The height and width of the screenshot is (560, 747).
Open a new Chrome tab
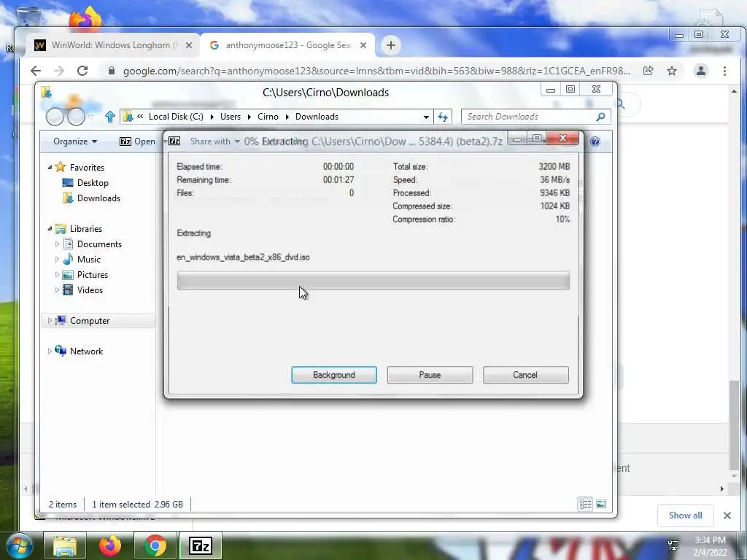pos(391,45)
